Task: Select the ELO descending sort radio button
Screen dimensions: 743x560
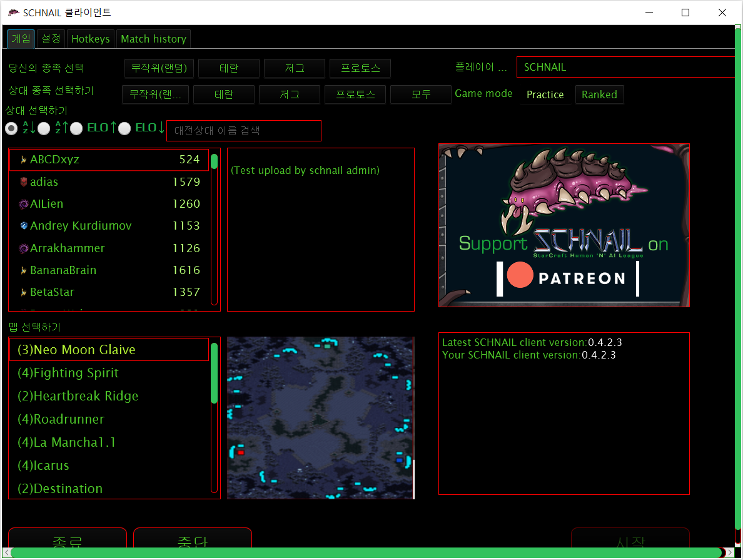Action: [124, 128]
